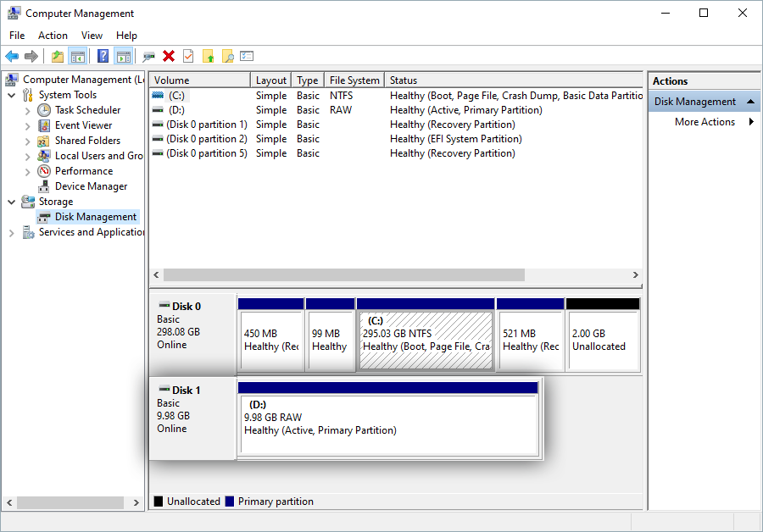Select the (D:) volume row
Screen dimensions: 763x532
(397, 110)
